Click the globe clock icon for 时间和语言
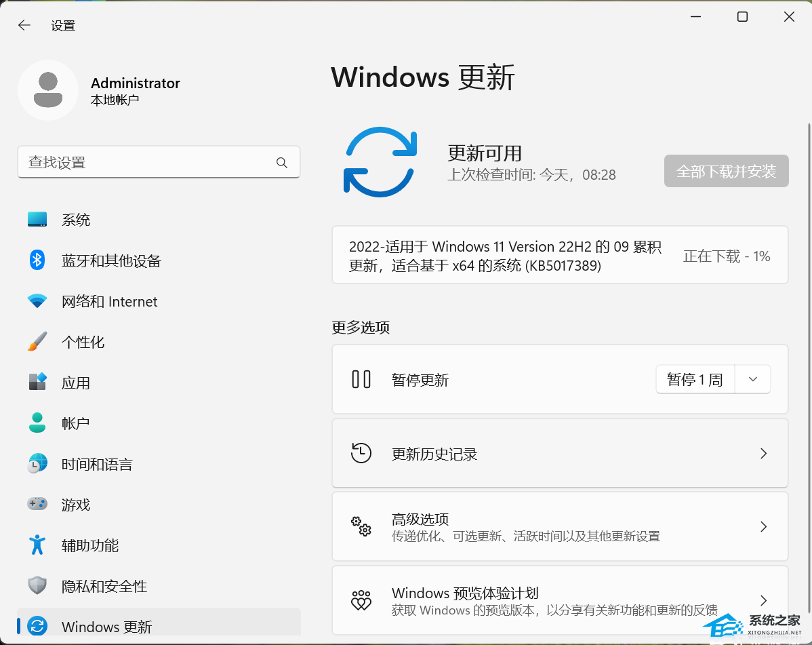812x645 pixels. [x=37, y=464]
